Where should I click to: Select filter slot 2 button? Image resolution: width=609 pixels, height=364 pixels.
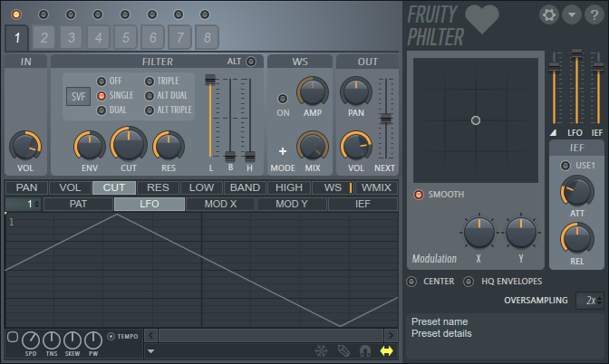click(44, 38)
